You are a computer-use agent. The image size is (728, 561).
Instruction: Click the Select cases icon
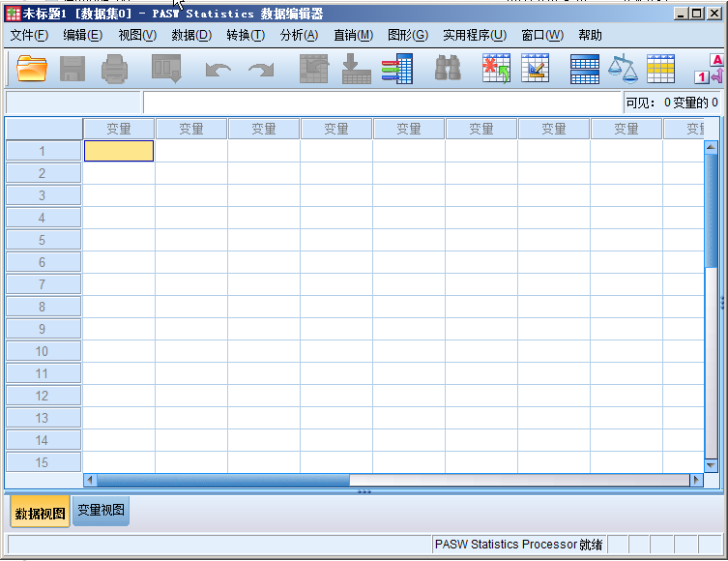coord(660,69)
